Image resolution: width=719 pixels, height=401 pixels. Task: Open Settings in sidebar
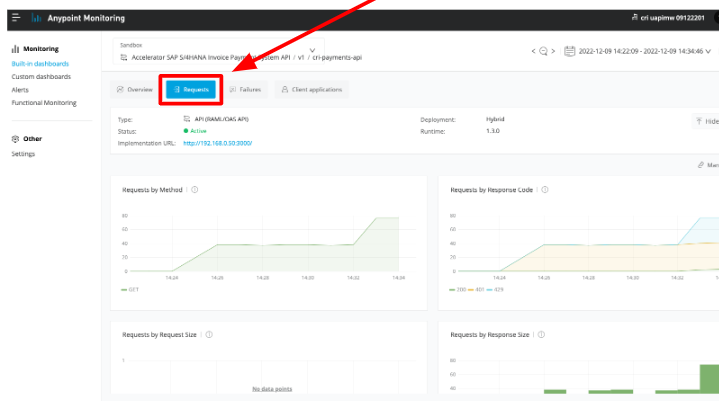tap(23, 154)
